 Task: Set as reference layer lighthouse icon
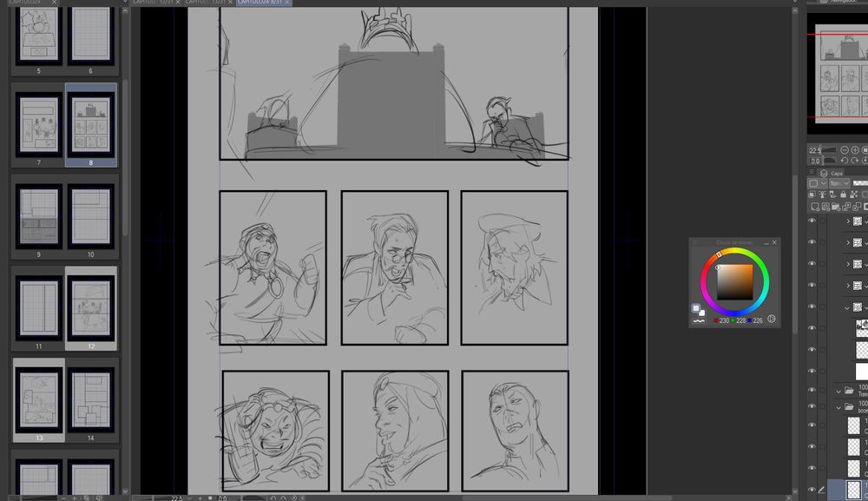pyautogui.click(x=823, y=194)
